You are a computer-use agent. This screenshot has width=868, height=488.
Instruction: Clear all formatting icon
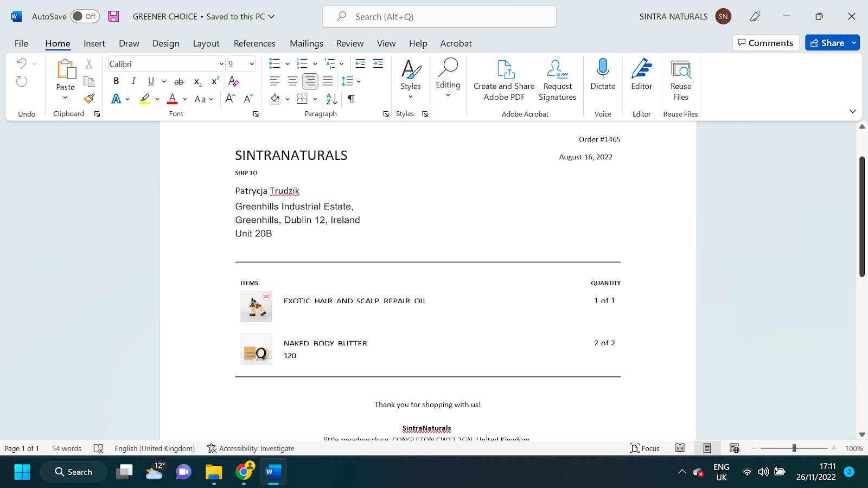[x=234, y=81]
